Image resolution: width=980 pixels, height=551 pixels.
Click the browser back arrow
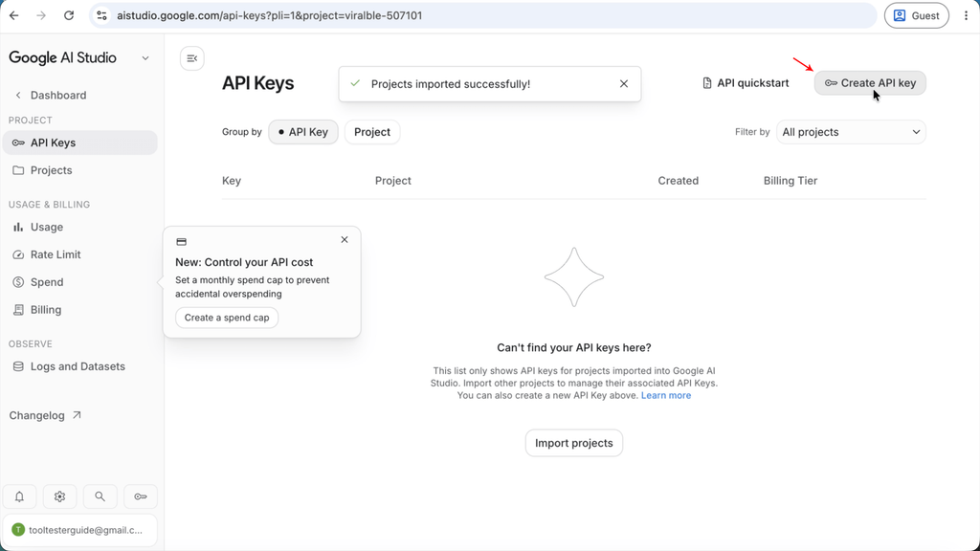click(13, 15)
